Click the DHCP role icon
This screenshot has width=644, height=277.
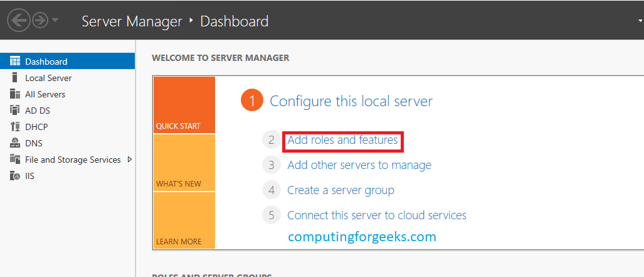pos(15,127)
